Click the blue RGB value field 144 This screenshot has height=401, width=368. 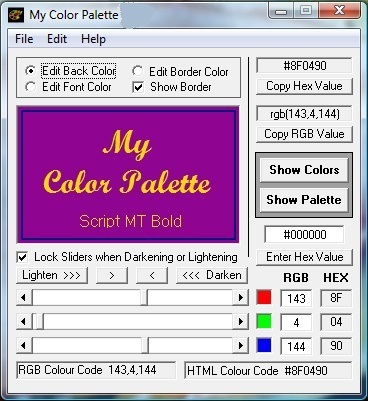click(x=296, y=347)
